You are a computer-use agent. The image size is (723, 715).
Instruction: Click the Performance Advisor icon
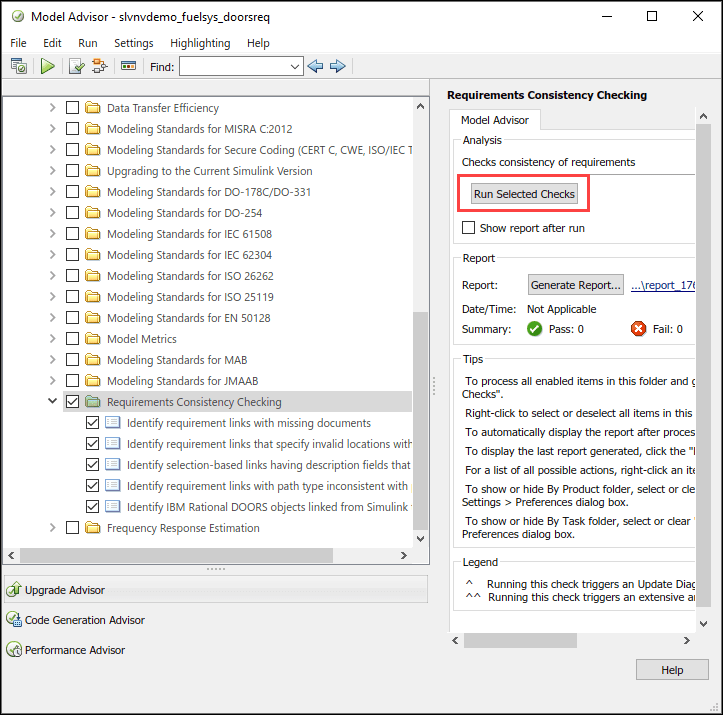click(14, 650)
